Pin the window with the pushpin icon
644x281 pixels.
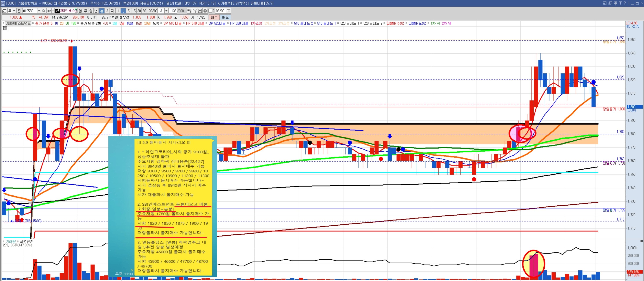tap(616, 3)
